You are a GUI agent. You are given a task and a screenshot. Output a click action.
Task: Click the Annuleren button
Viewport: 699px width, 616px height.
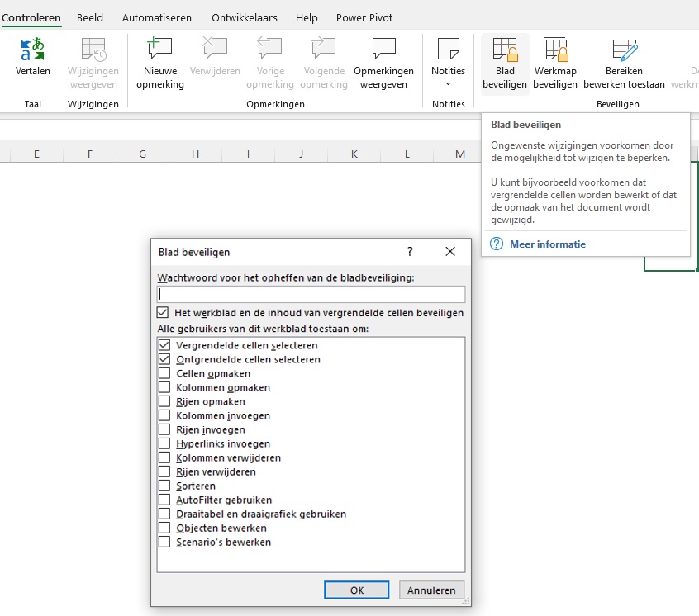[x=431, y=590]
